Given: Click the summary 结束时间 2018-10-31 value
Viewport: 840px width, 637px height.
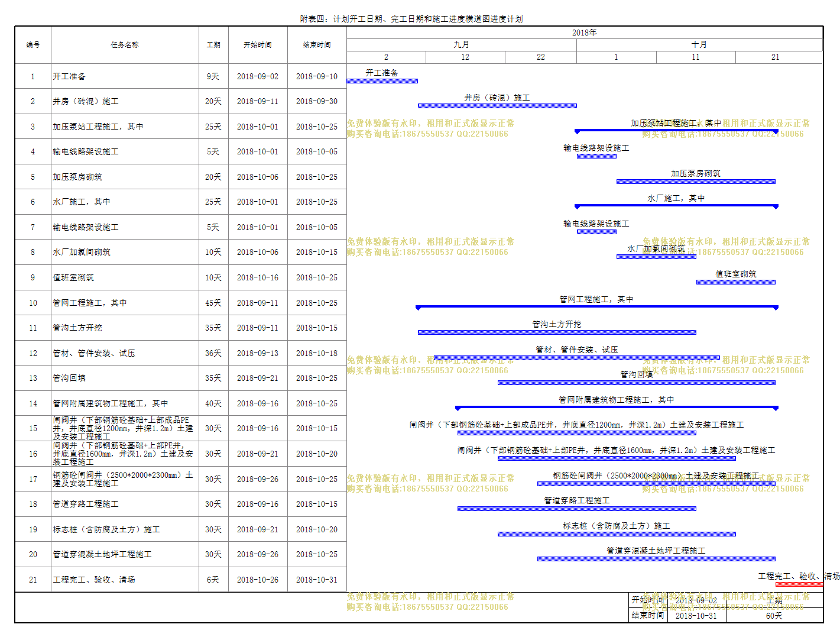Looking at the screenshot, I should tap(696, 616).
